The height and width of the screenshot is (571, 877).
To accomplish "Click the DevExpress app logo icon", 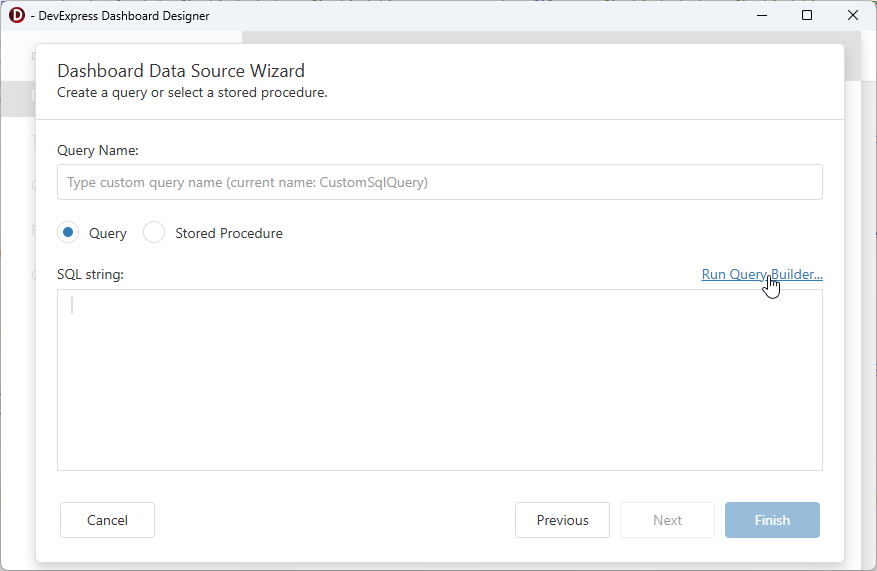I will [17, 15].
